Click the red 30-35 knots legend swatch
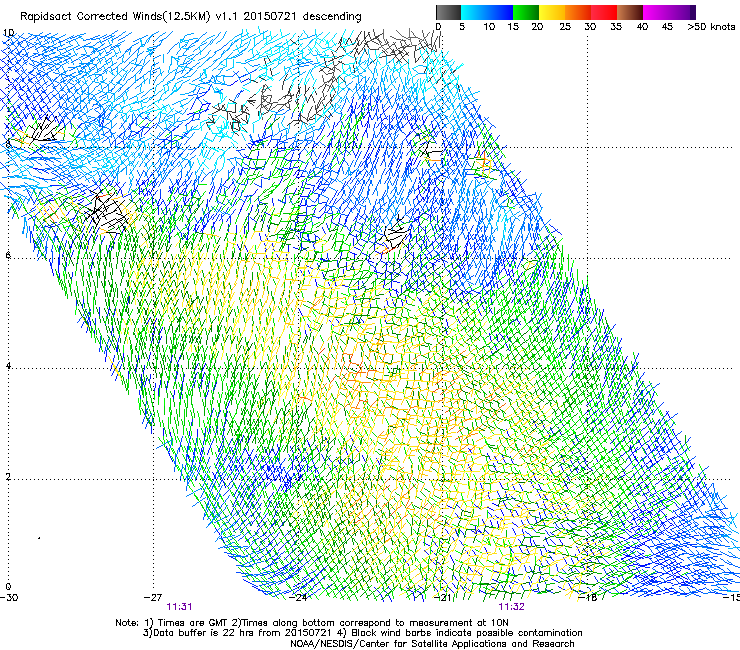The height and width of the screenshot is (650, 740). pyautogui.click(x=604, y=12)
